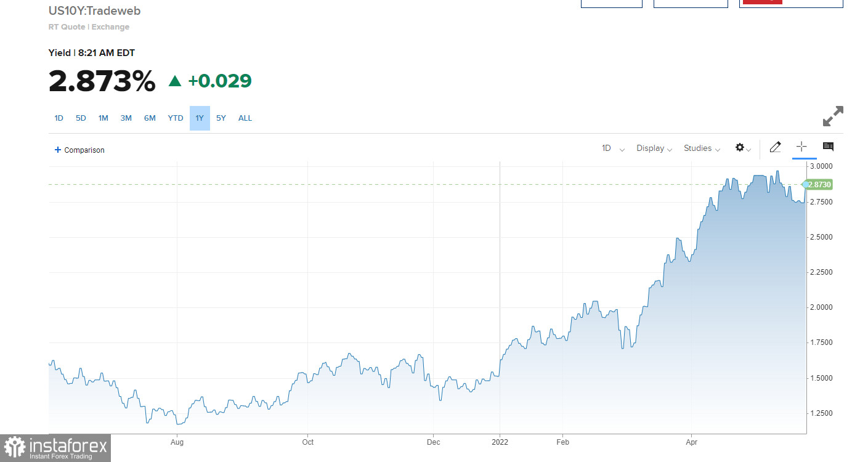Click the US10Y:Tradeweb symbol title
The image size is (868, 462).
click(94, 11)
